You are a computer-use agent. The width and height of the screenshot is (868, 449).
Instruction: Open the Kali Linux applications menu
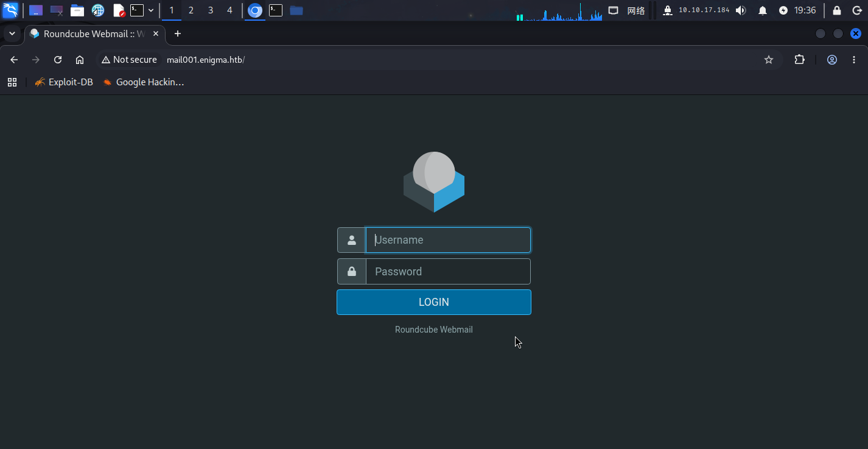(10, 10)
